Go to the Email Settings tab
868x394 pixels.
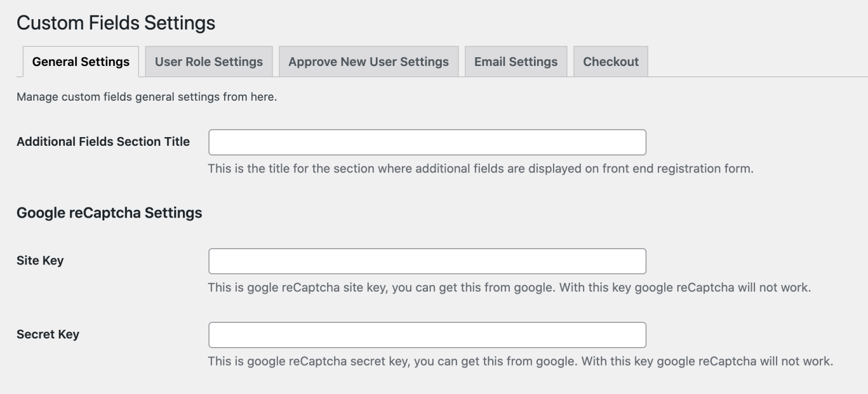(515, 62)
